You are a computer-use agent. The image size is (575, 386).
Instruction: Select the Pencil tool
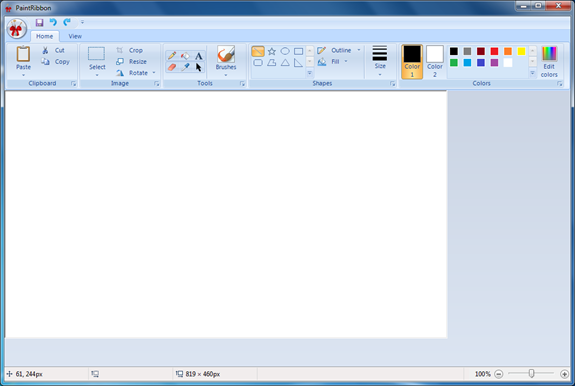click(172, 56)
